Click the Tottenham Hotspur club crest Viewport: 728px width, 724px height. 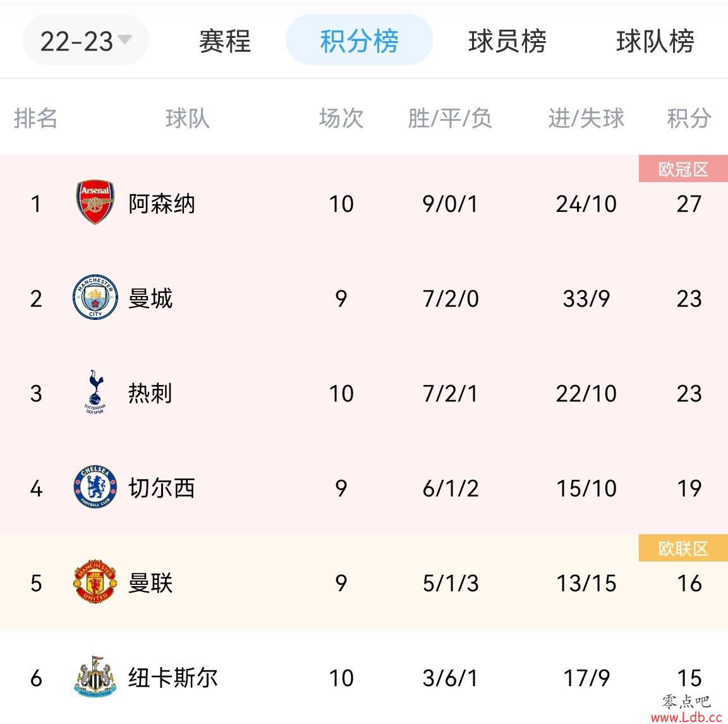tap(95, 392)
